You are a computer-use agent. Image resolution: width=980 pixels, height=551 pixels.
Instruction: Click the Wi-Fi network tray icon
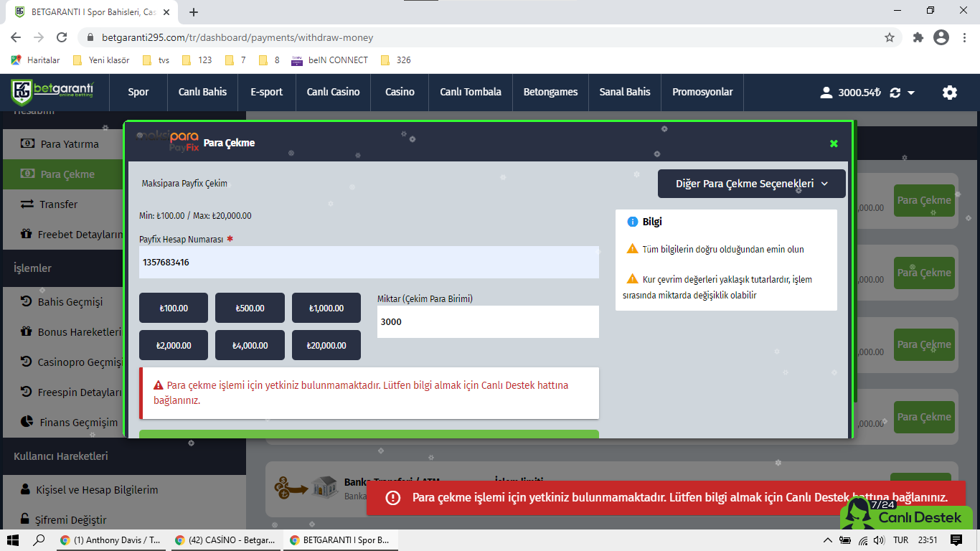(x=863, y=540)
